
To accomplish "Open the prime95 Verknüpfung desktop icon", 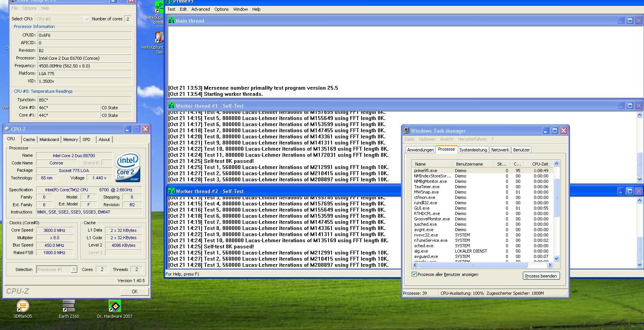I will pos(158,12).
